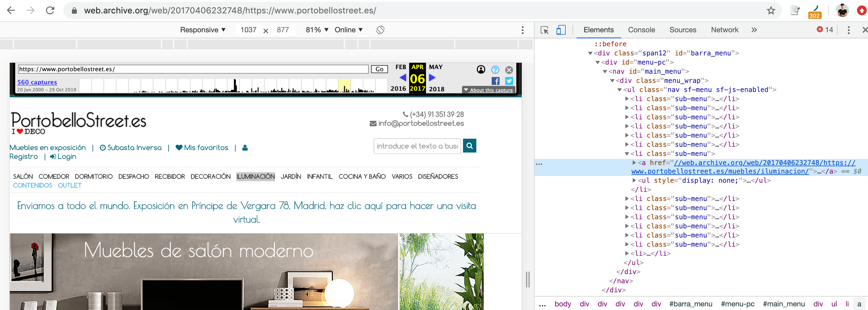Open the OUTLET menu link
This screenshot has height=310, width=868.
click(70, 185)
